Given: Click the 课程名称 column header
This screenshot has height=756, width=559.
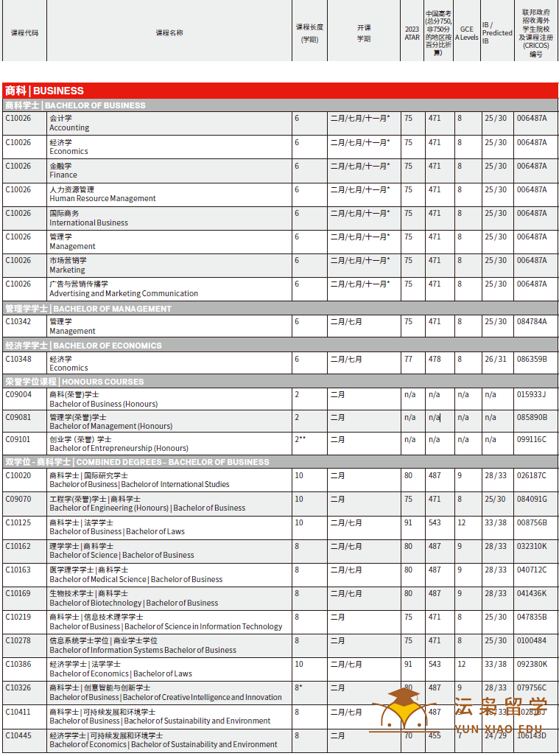Looking at the screenshot, I should point(169,32).
